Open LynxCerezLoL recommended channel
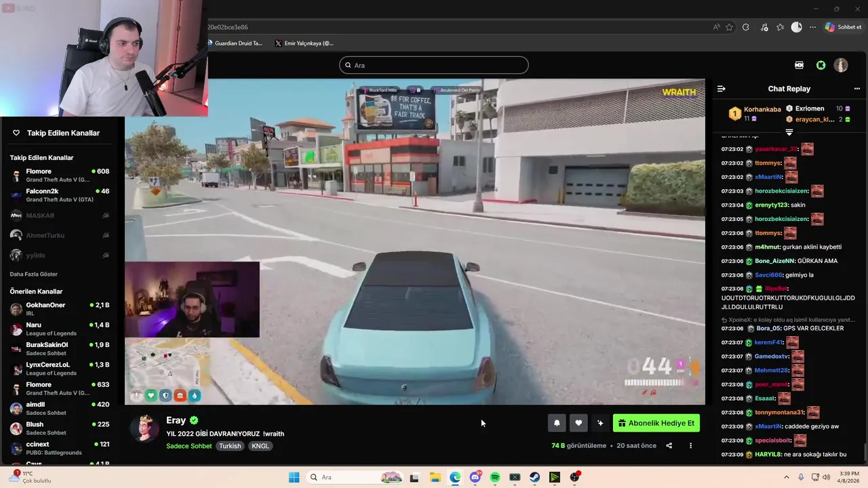 (60, 369)
